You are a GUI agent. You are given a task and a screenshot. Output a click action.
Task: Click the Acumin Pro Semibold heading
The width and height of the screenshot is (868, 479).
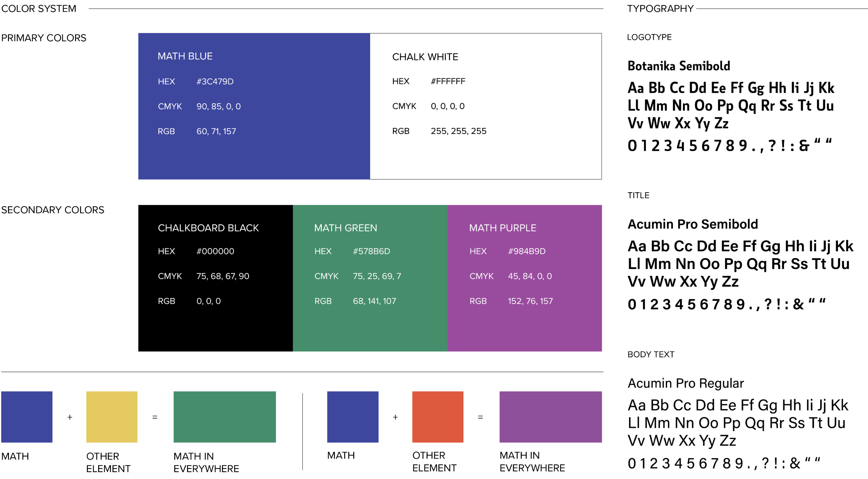693,224
